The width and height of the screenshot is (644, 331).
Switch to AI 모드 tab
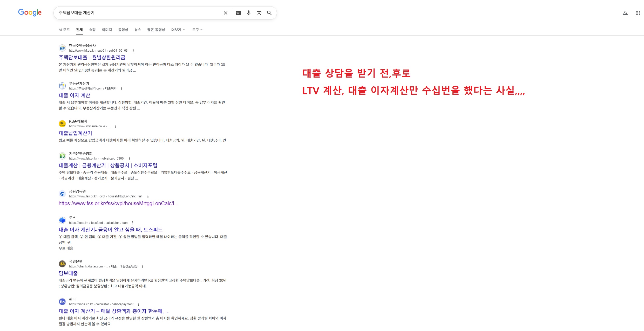(64, 30)
